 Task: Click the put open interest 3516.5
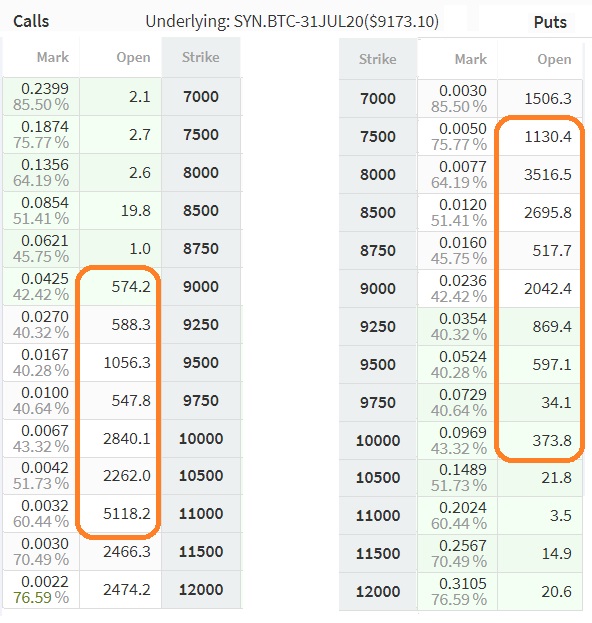point(548,175)
